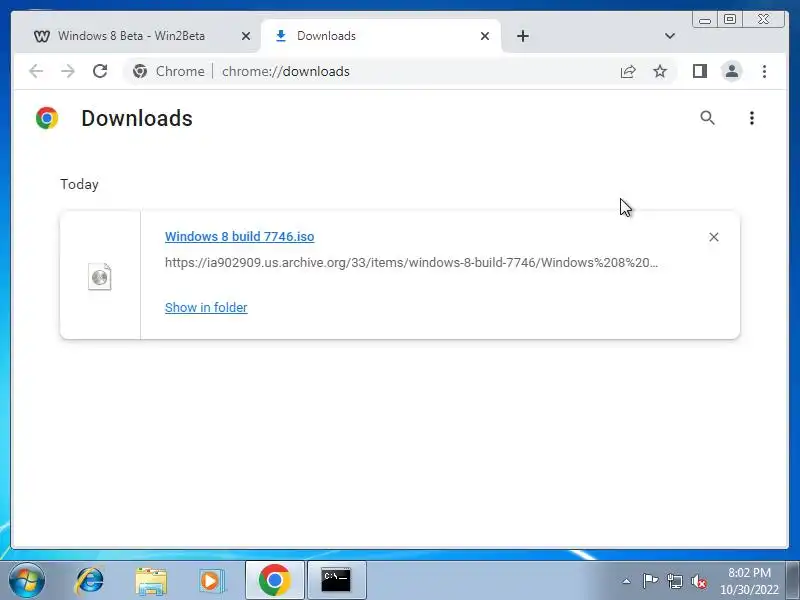Click the download source URL text

click(411, 263)
